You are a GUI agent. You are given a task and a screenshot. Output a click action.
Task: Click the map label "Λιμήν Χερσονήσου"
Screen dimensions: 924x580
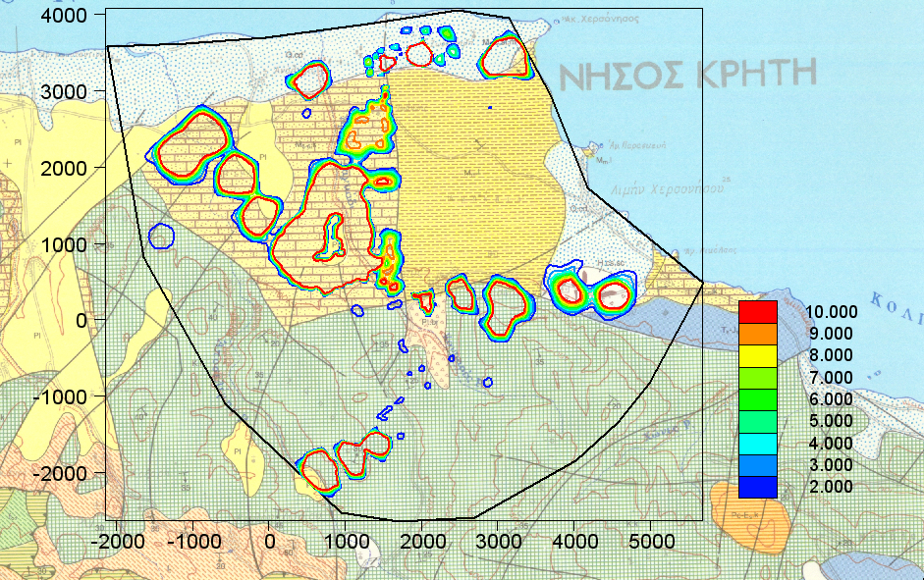(x=666, y=189)
